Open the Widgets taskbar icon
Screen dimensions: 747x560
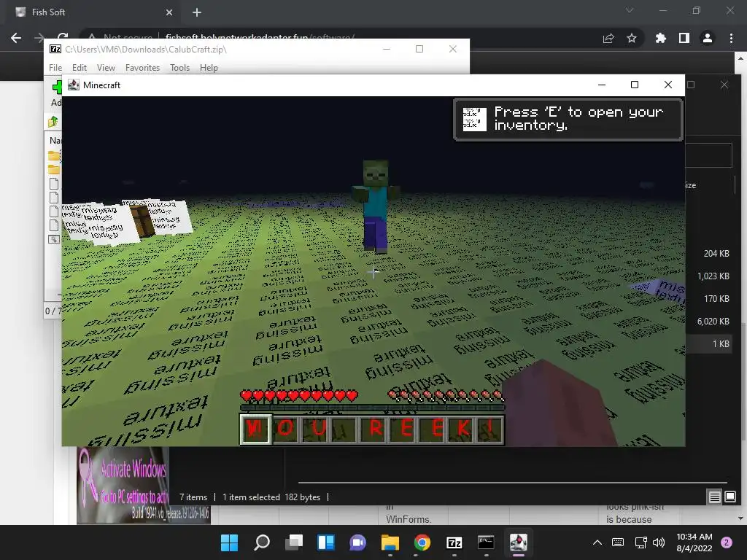point(326,542)
